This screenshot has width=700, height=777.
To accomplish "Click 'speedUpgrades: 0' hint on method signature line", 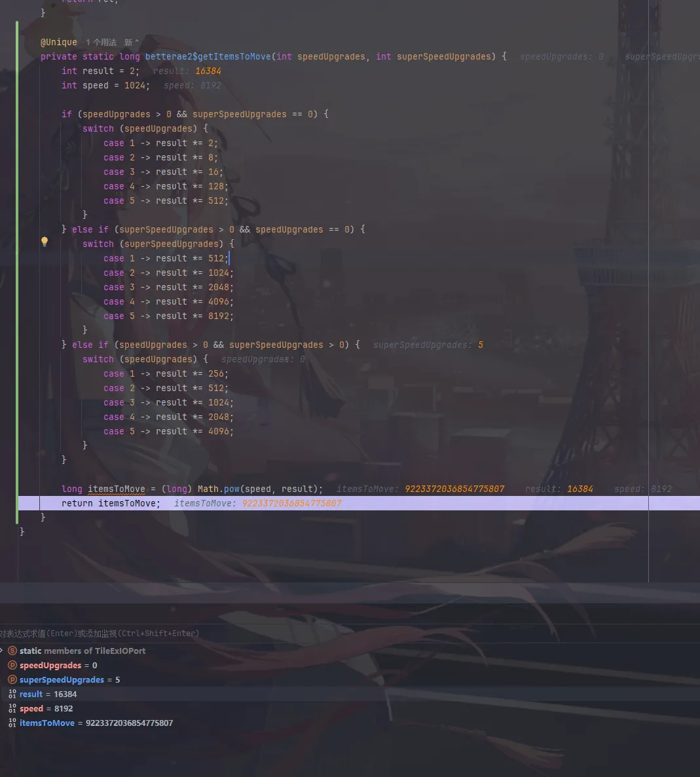I will [562, 56].
